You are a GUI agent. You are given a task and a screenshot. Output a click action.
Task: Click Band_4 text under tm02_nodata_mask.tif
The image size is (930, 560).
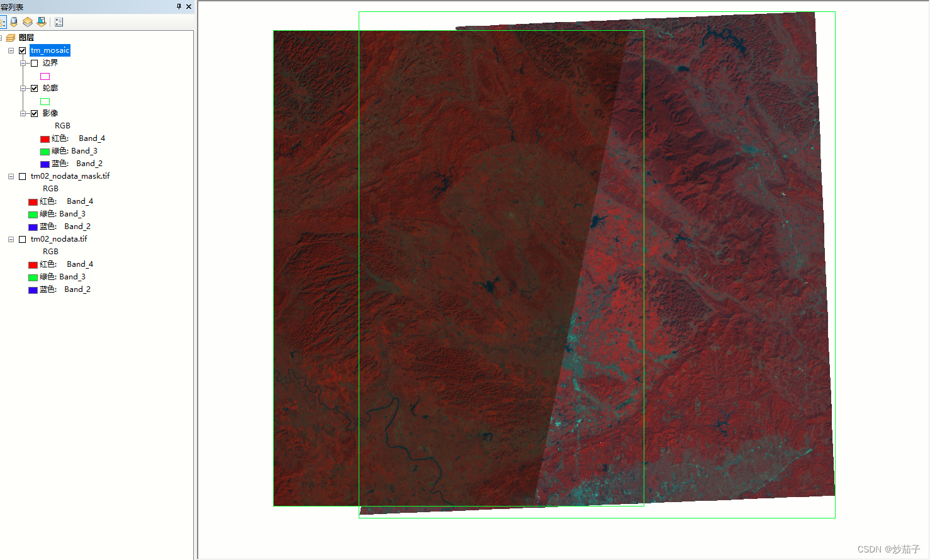[80, 201]
